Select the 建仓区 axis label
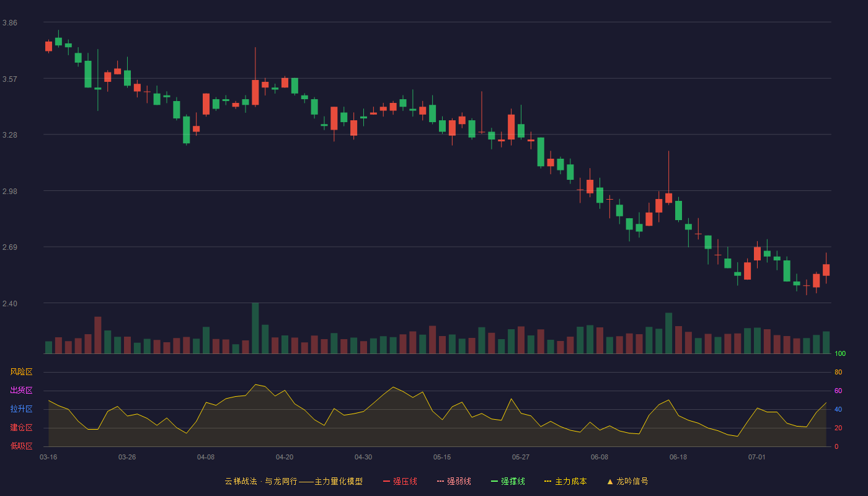This screenshot has height=496, width=868. 22,428
